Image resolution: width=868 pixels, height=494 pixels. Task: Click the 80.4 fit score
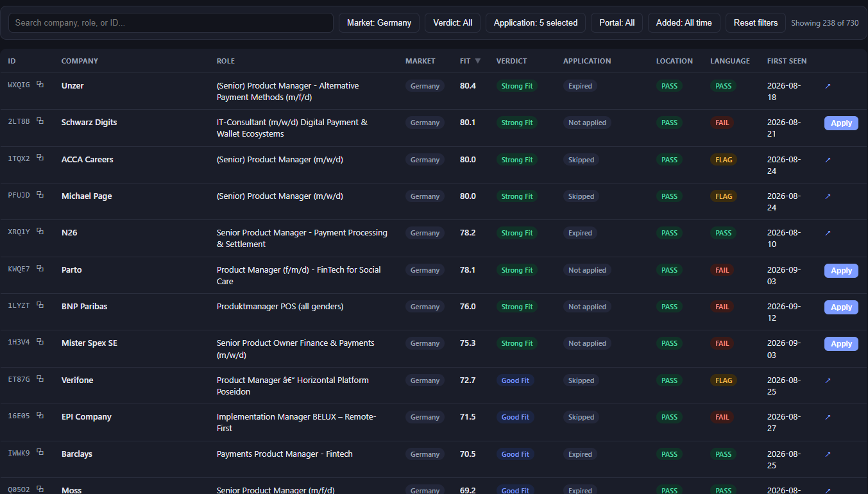pos(468,86)
